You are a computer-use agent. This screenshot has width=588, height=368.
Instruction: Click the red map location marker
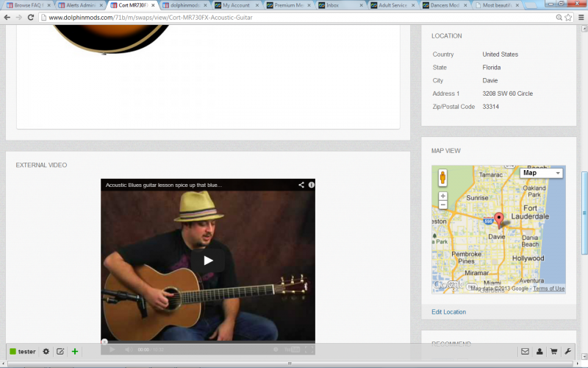(499, 219)
